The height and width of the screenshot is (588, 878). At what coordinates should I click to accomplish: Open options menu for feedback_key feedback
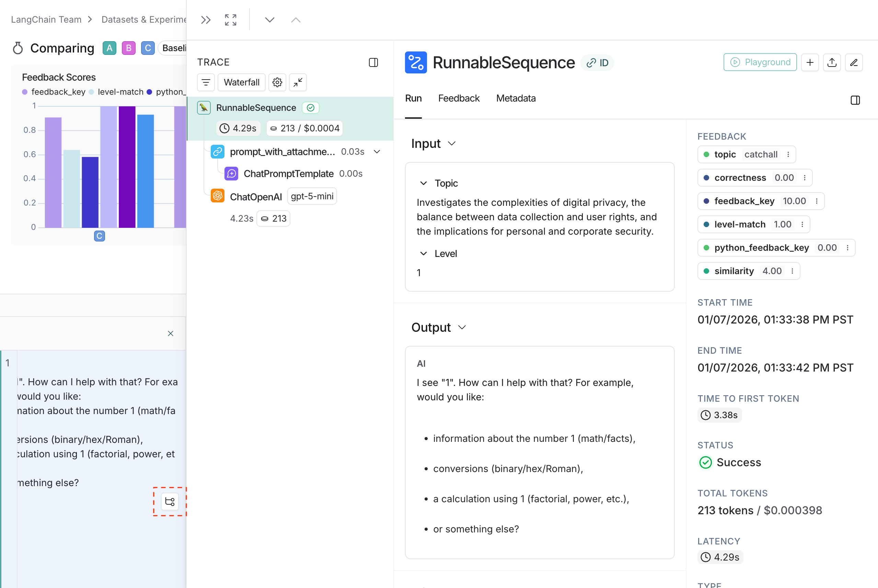tap(817, 201)
